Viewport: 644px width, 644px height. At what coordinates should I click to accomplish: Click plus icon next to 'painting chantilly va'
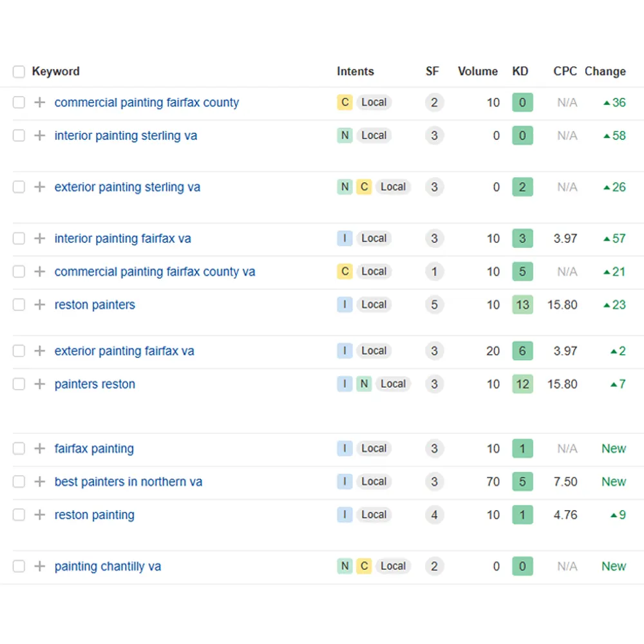40,567
